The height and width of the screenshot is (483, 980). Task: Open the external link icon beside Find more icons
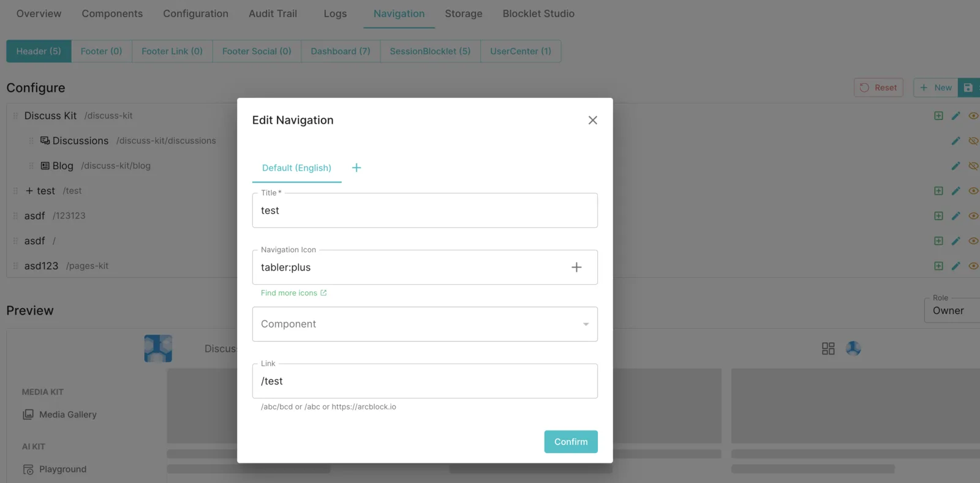[323, 293]
